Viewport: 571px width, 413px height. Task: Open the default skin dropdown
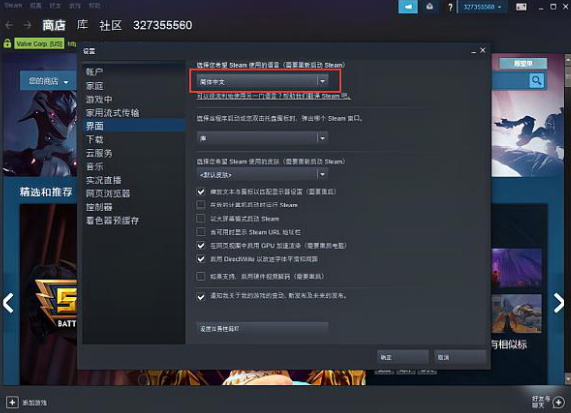pos(262,174)
